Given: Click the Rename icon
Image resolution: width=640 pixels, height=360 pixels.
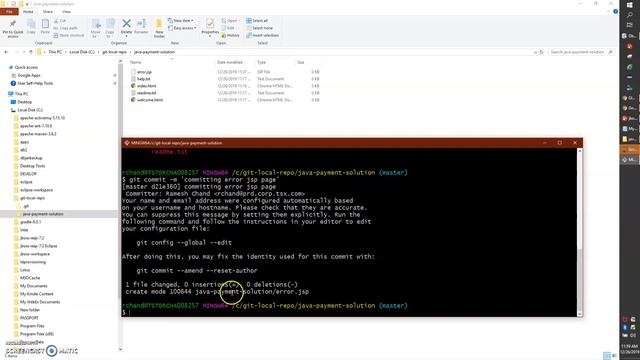Looking at the screenshot, I should click(x=141, y=24).
